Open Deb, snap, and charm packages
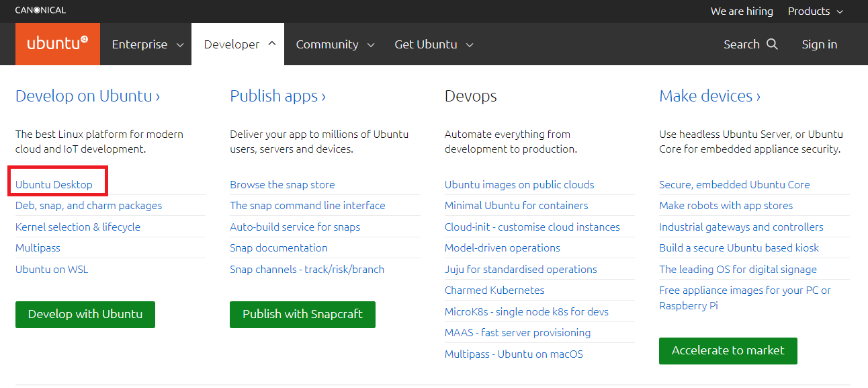The width and height of the screenshot is (868, 388). [89, 205]
